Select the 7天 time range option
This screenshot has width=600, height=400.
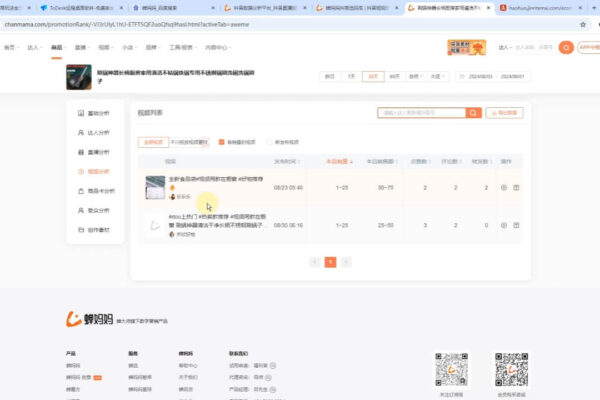pyautogui.click(x=351, y=77)
